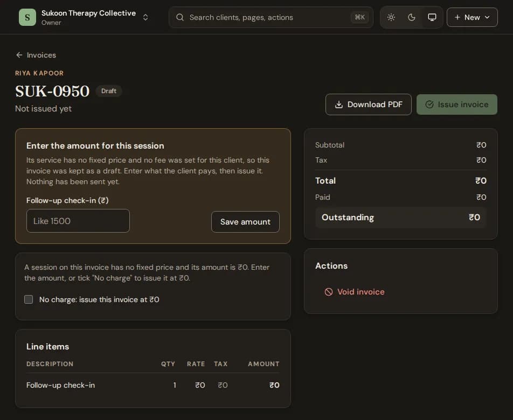Image resolution: width=513 pixels, height=420 pixels.
Task: Tick the No charge checkbox
Action: 29,299
